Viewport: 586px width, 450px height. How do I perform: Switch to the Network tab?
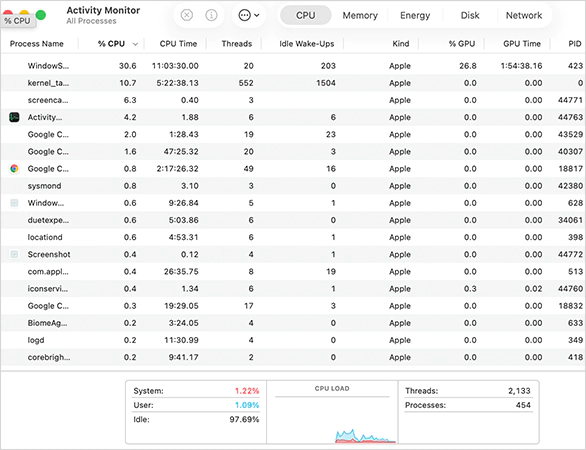(524, 15)
